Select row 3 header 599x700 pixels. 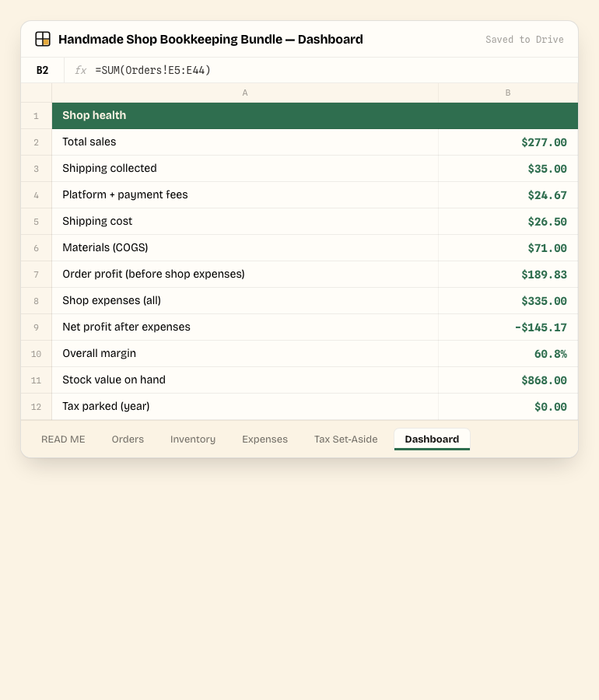36,169
